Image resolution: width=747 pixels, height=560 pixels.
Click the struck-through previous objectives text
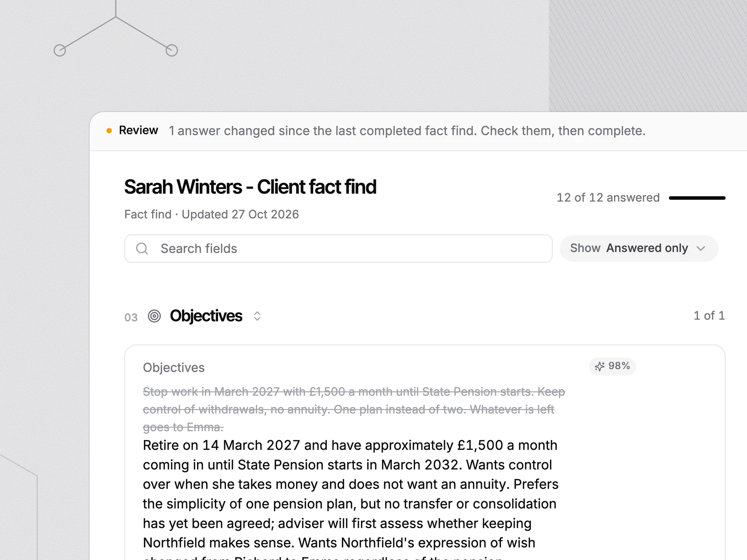click(x=354, y=409)
